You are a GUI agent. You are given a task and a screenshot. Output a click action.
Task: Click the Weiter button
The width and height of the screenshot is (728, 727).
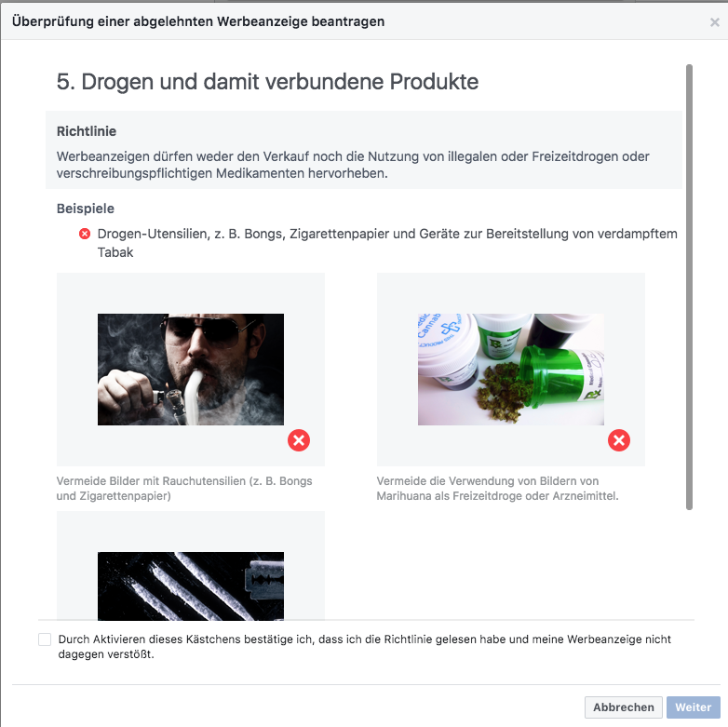coord(694,707)
